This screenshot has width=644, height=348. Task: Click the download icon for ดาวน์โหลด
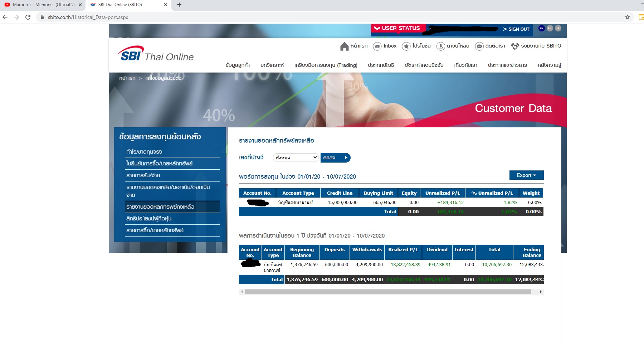(441, 46)
